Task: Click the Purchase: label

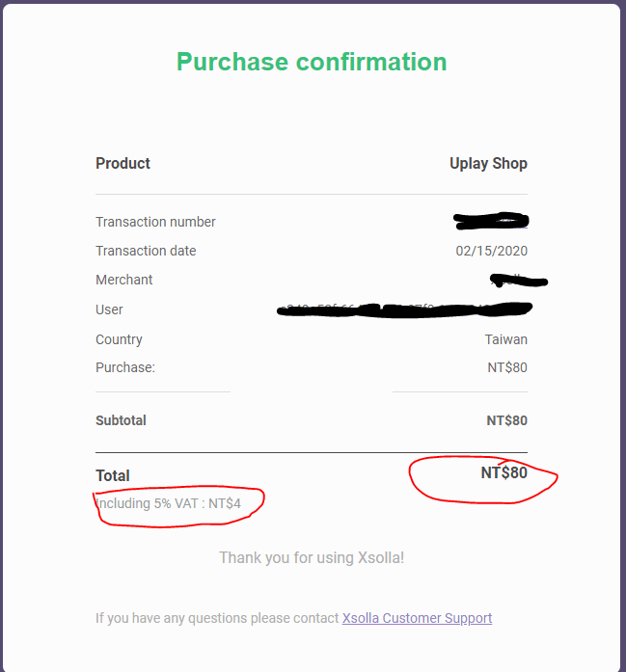Action: pos(125,367)
